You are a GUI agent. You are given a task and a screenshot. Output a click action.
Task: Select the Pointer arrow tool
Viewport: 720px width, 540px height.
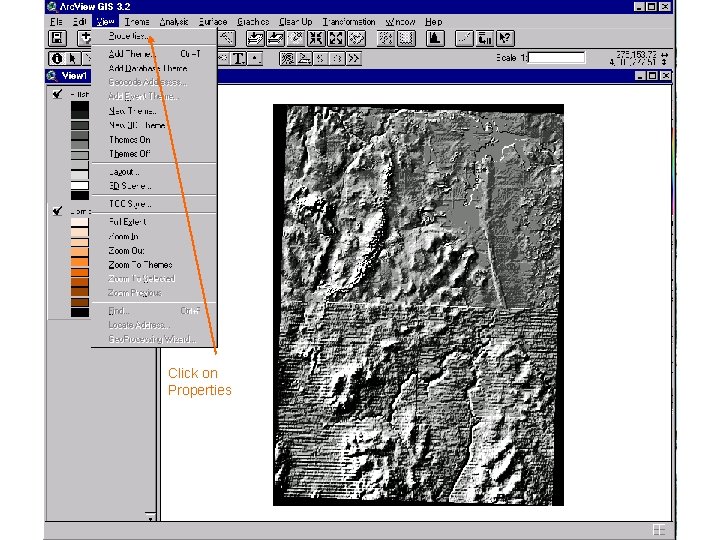pos(73,58)
